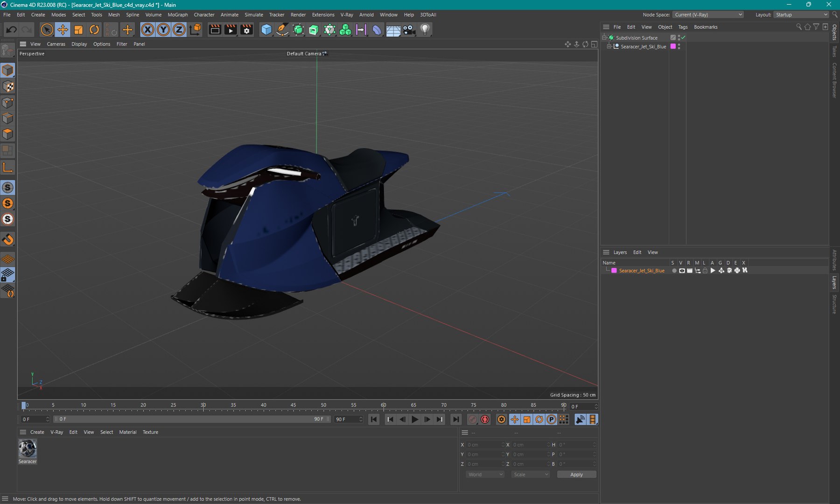This screenshot has height=504, width=840.
Task: Click the Floor grid icon
Action: [x=393, y=30]
